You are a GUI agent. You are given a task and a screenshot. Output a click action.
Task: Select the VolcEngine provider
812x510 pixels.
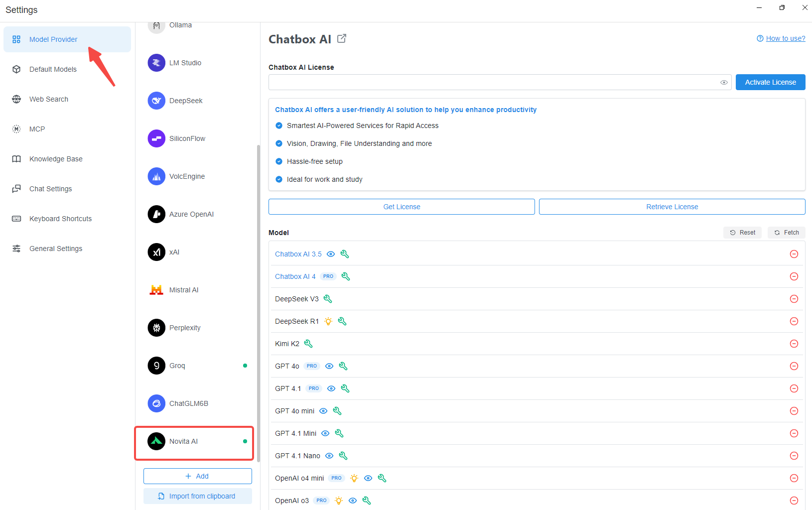(198, 176)
